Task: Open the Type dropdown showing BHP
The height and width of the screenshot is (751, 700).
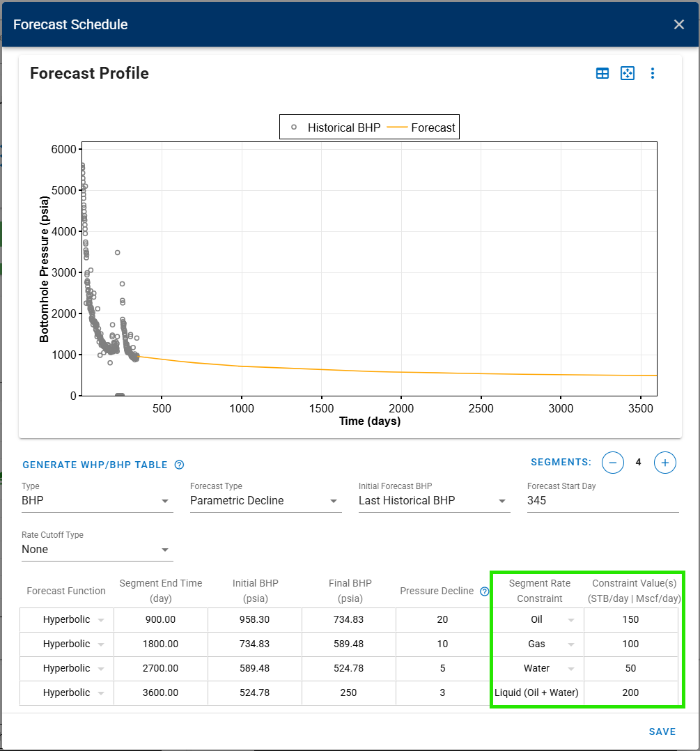Action: click(x=98, y=501)
